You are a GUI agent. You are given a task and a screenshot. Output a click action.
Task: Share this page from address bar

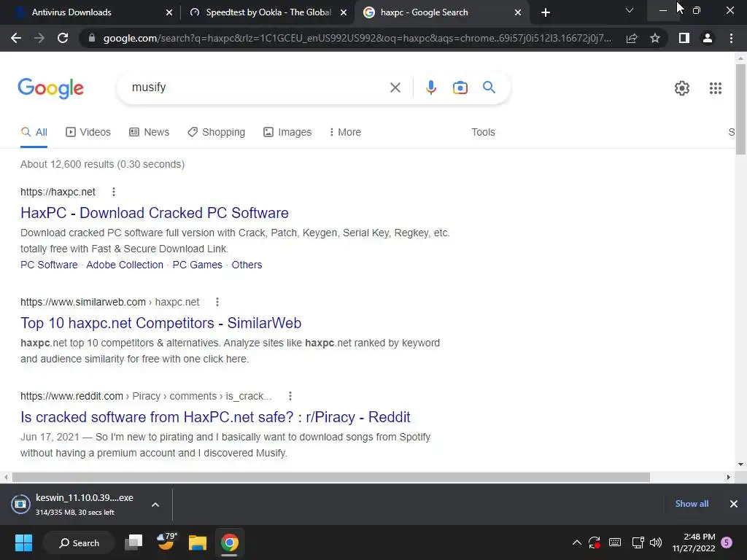tap(632, 38)
